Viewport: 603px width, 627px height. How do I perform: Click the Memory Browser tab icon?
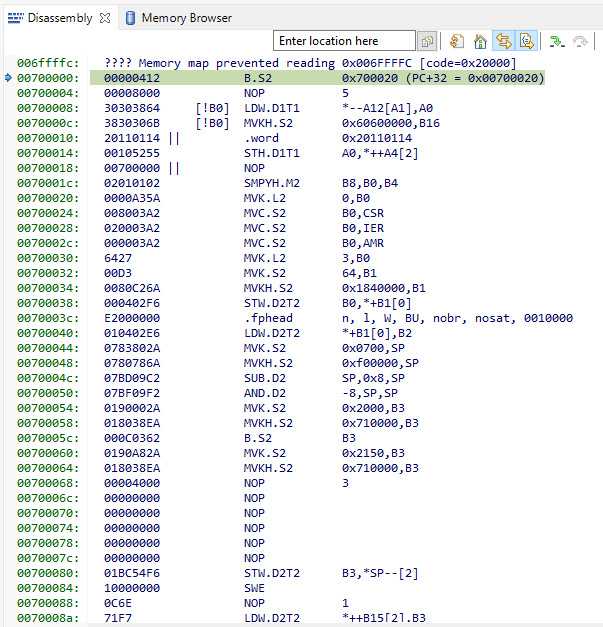(x=131, y=18)
